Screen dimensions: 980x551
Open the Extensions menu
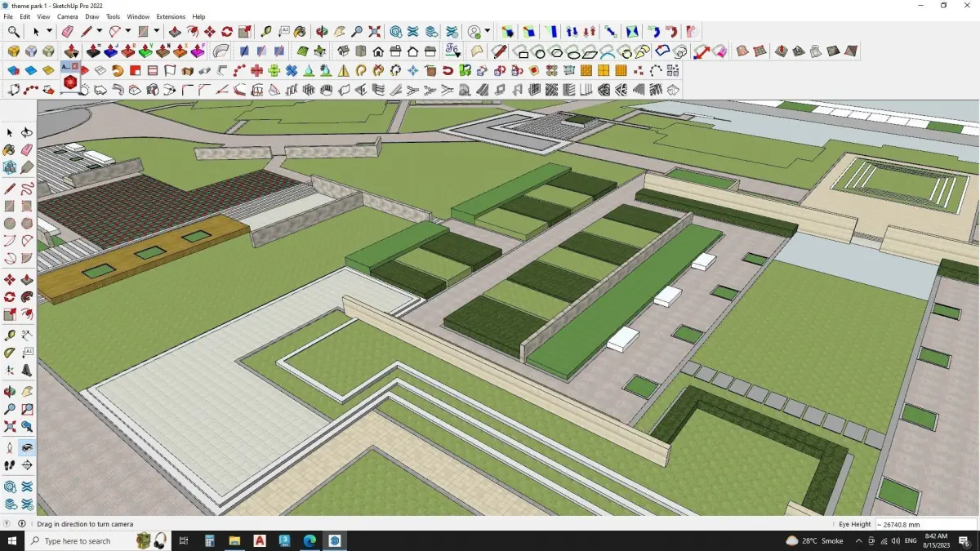(171, 16)
